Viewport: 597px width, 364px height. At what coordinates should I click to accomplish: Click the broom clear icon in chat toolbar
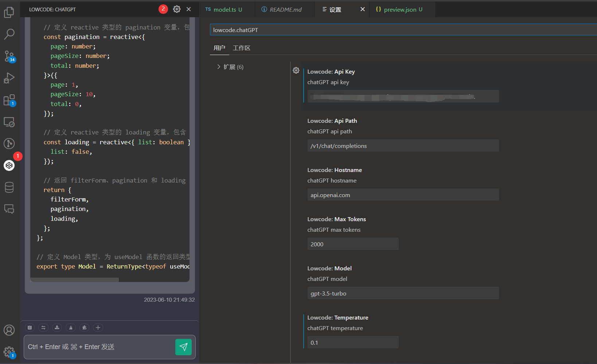click(x=71, y=328)
